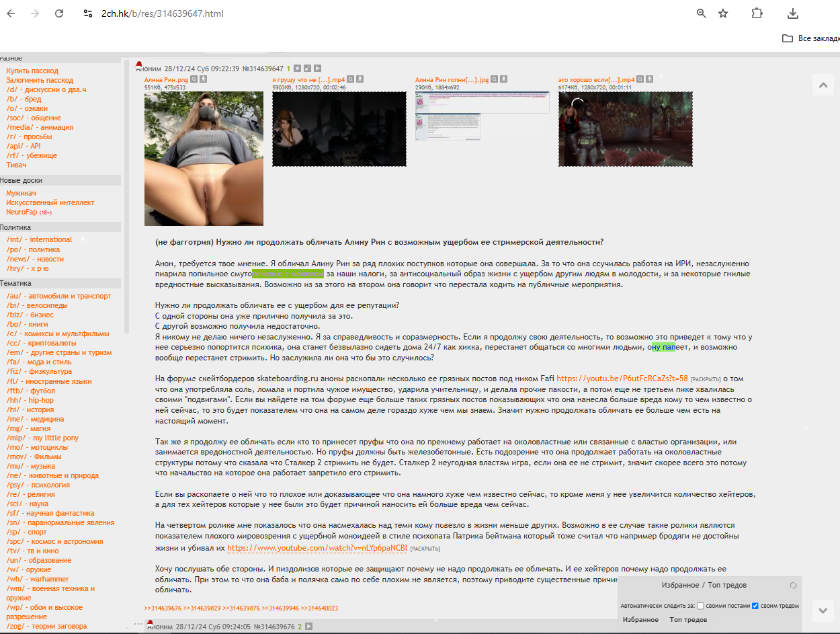Click the post number №314639647
The width and height of the screenshot is (840, 634).
(263, 68)
